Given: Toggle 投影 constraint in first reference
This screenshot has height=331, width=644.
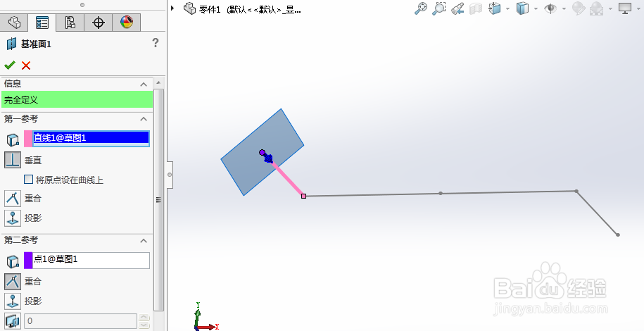Looking at the screenshot, I should coord(13,218).
